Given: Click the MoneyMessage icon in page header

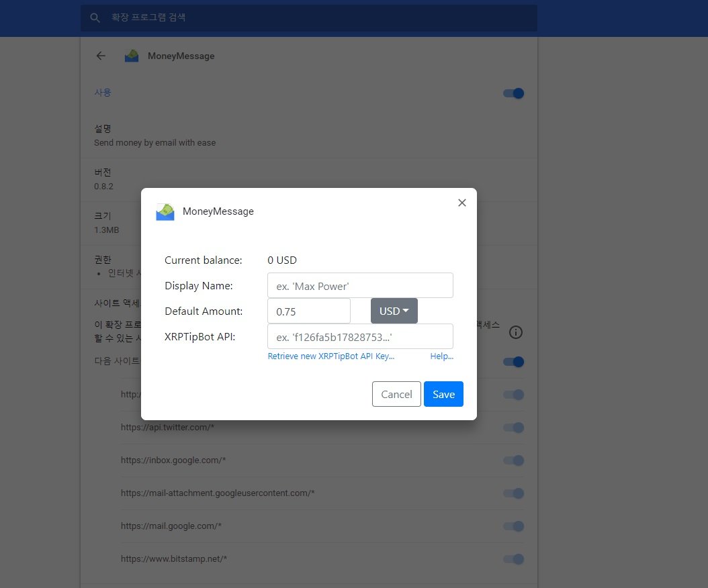Looking at the screenshot, I should 132,56.
